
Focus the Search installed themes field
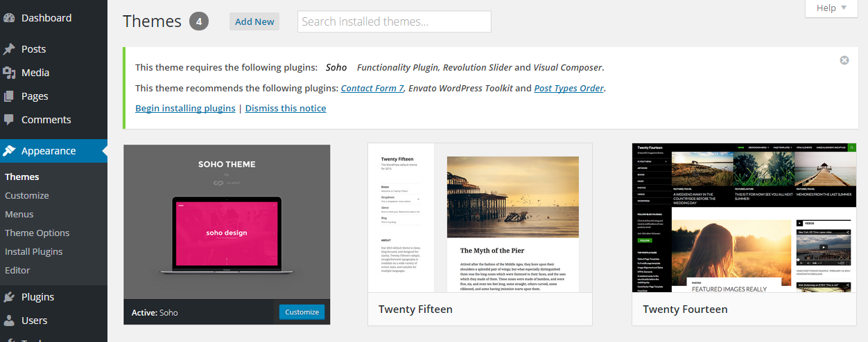(x=394, y=21)
